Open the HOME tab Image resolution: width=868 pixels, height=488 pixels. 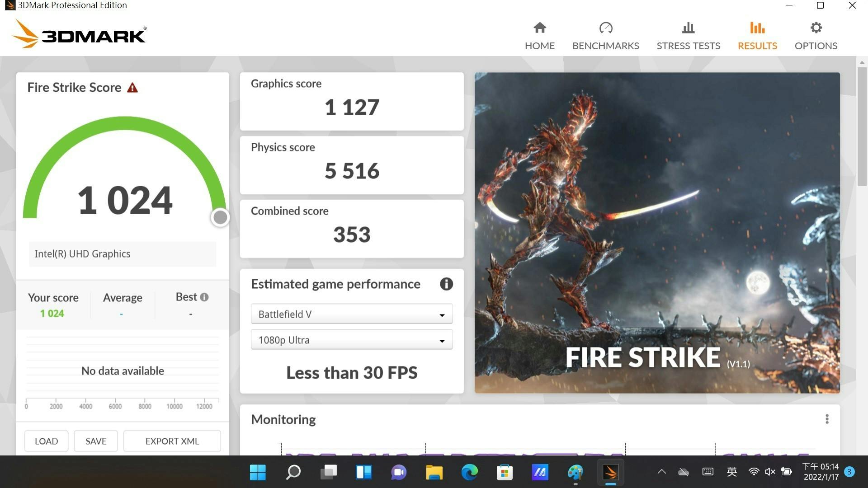tap(539, 36)
